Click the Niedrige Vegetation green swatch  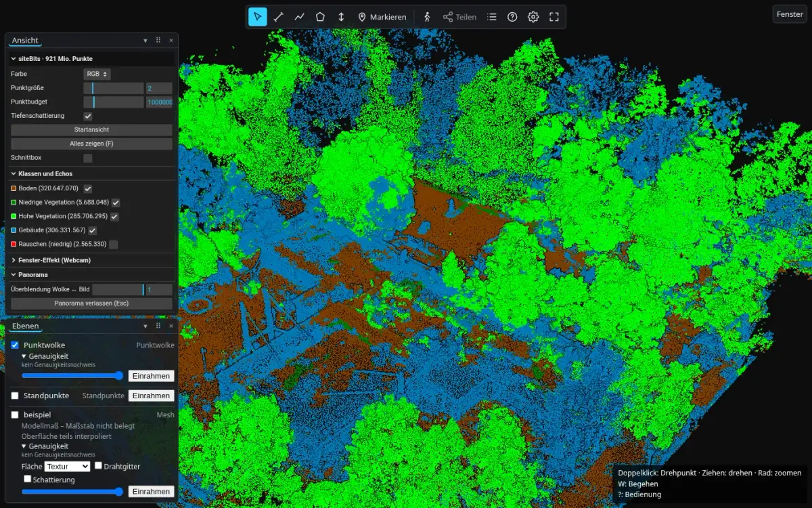(x=14, y=202)
